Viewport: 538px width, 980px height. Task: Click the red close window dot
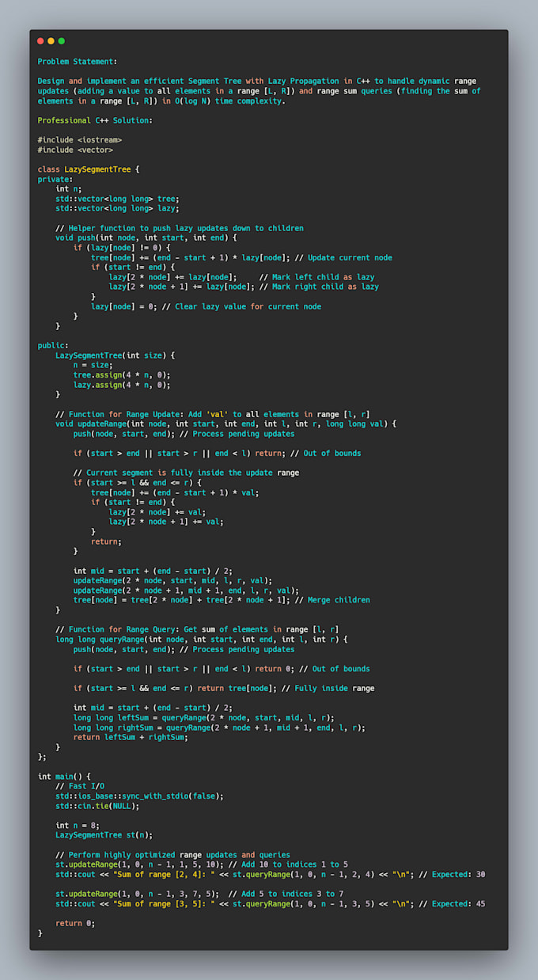(40, 41)
